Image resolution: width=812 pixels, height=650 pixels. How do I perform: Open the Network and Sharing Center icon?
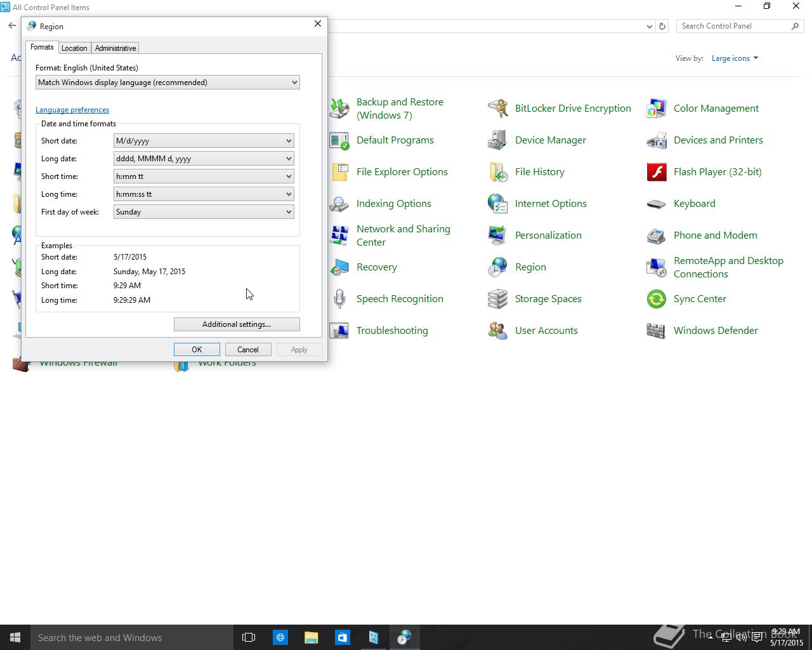coord(339,235)
